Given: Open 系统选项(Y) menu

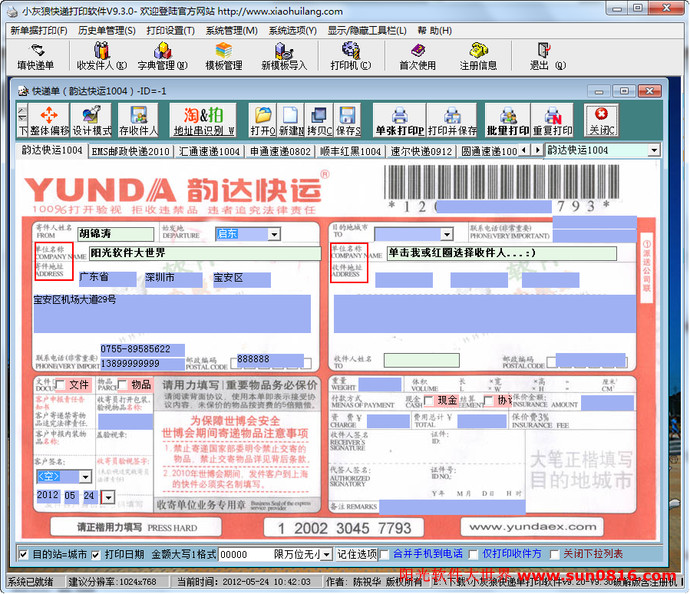Looking at the screenshot, I should pyautogui.click(x=293, y=31).
